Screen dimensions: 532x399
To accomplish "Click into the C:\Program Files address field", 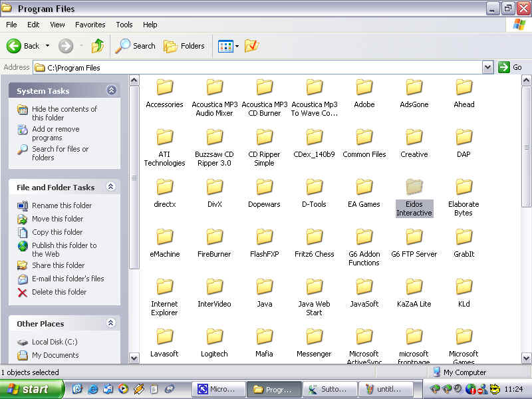I will pos(257,68).
